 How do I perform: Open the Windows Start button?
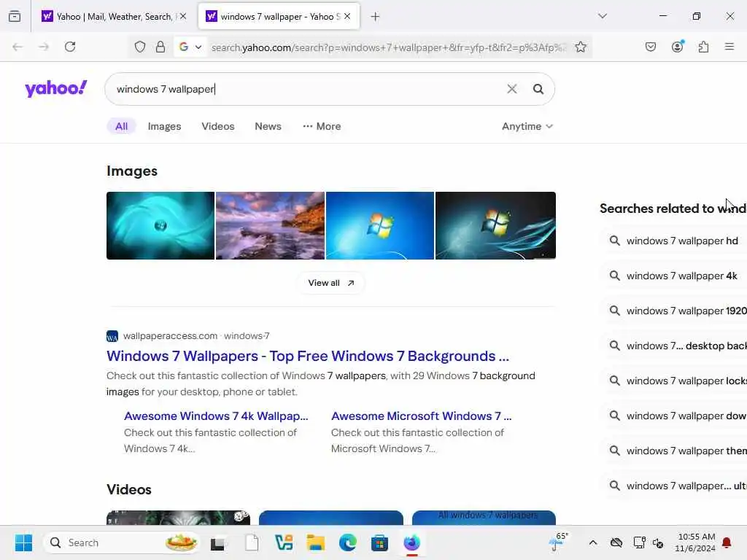(23, 542)
